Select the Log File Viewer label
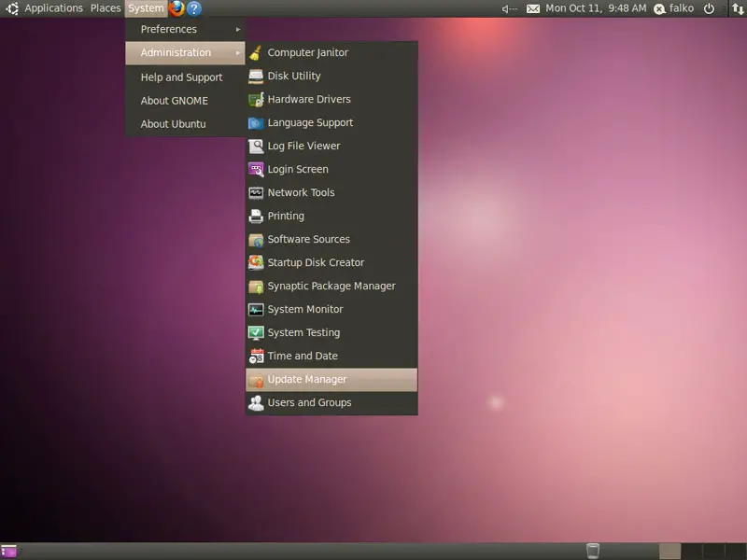 tap(304, 146)
